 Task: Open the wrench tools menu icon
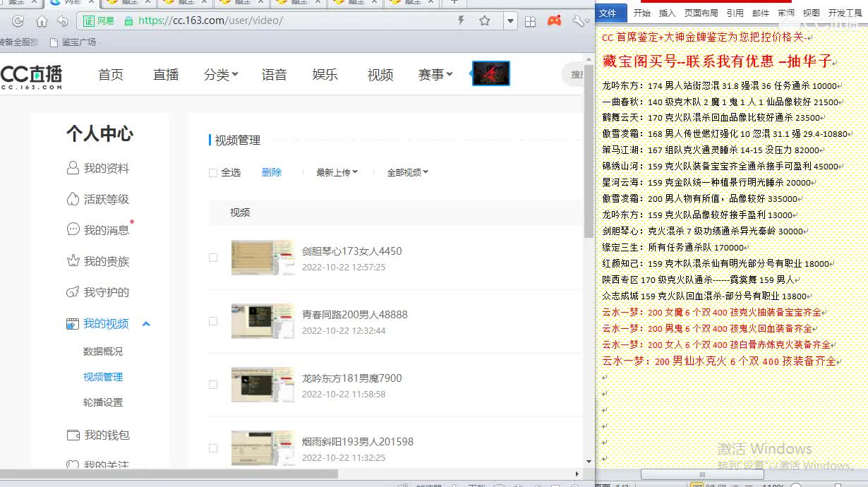(579, 21)
